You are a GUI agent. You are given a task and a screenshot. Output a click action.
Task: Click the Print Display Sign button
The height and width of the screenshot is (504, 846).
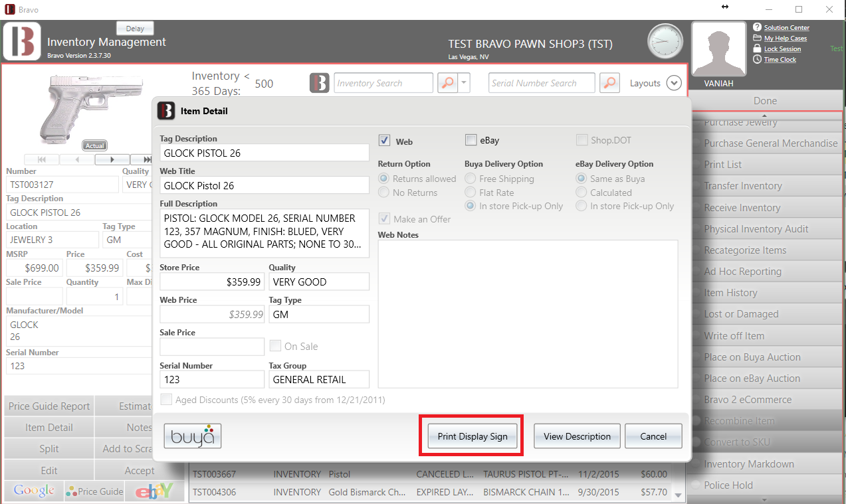473,436
